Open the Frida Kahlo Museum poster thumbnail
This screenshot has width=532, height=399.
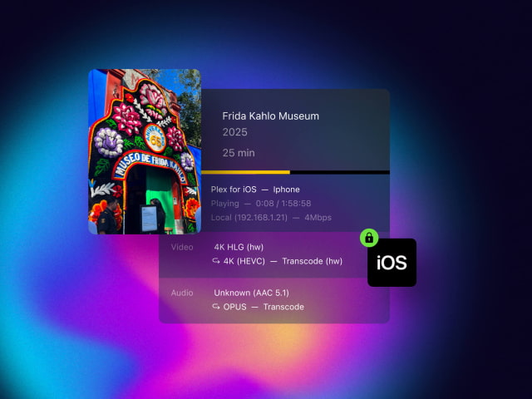(x=145, y=151)
